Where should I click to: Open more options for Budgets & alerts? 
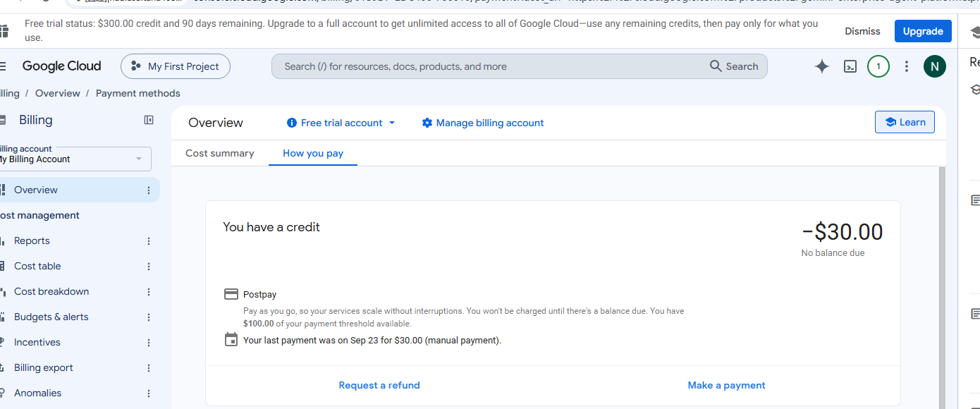[149, 317]
